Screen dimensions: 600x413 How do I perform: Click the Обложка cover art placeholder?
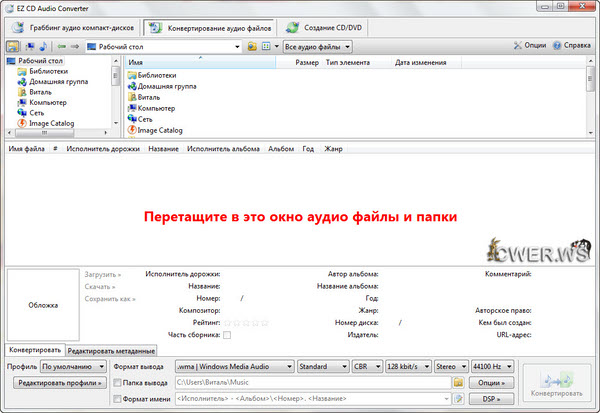(42, 306)
